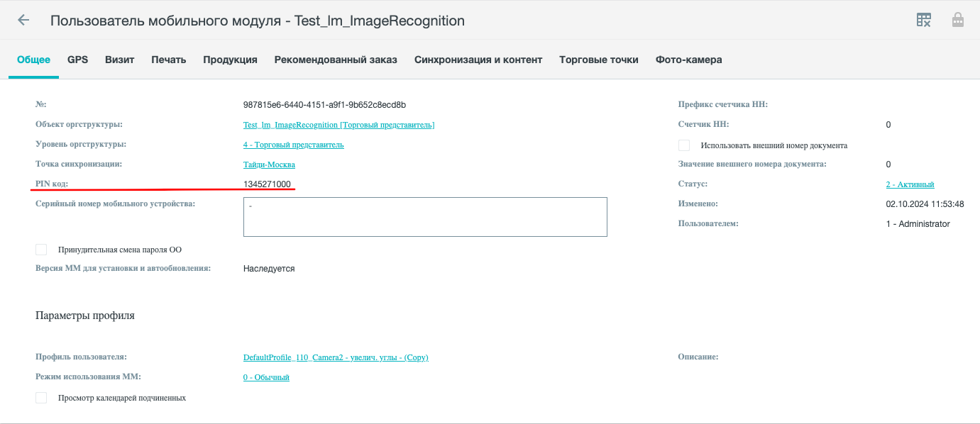Open the Торговые точки tab

coord(599,60)
